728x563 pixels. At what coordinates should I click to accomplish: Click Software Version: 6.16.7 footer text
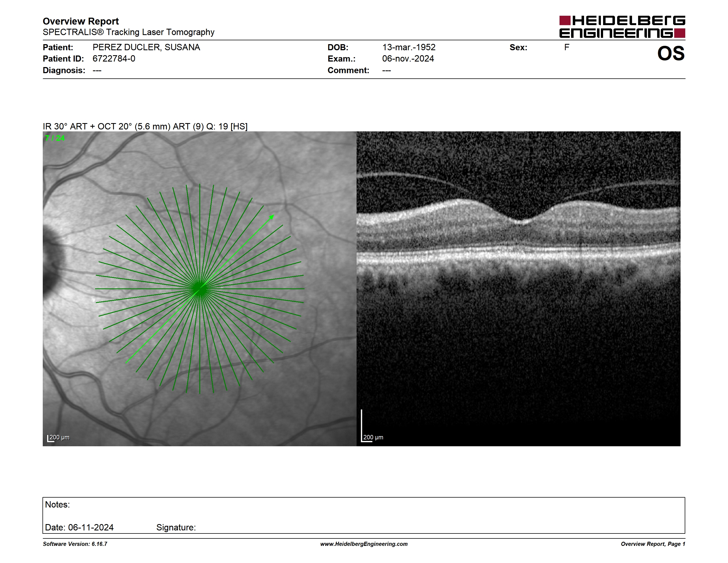click(x=75, y=544)
